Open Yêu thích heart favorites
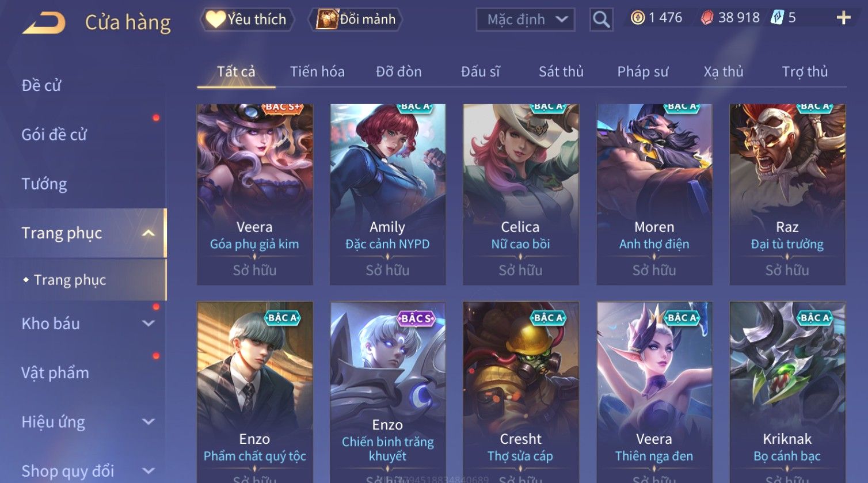This screenshot has width=868, height=483. 247,20
